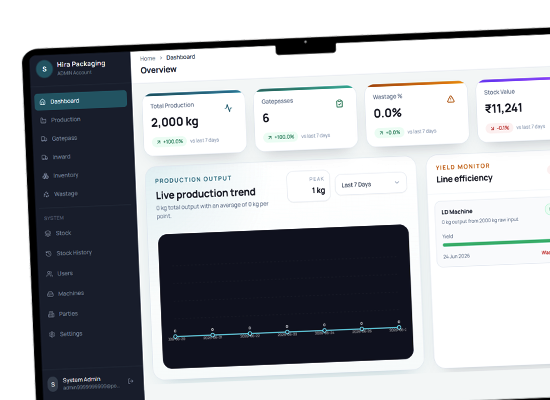Open the Inward section
550x400 pixels.
click(83, 157)
